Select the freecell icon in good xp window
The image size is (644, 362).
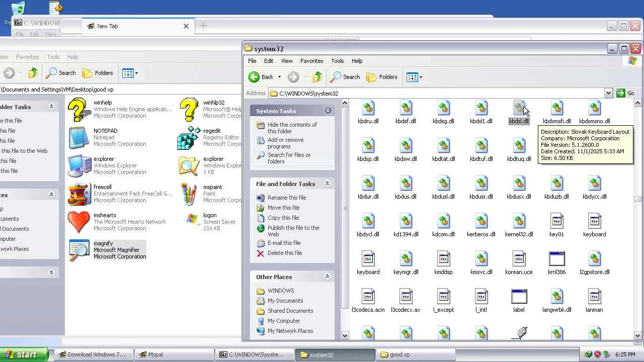[x=79, y=194]
